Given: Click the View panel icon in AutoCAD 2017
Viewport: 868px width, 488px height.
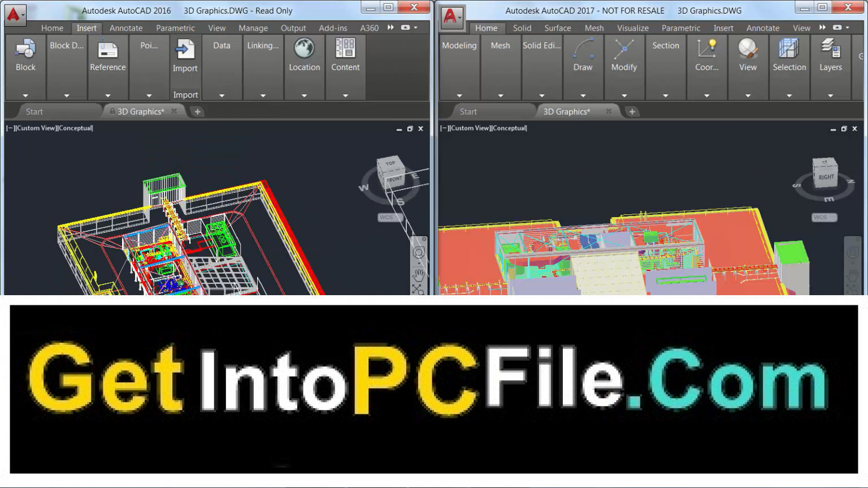Looking at the screenshot, I should (x=748, y=49).
